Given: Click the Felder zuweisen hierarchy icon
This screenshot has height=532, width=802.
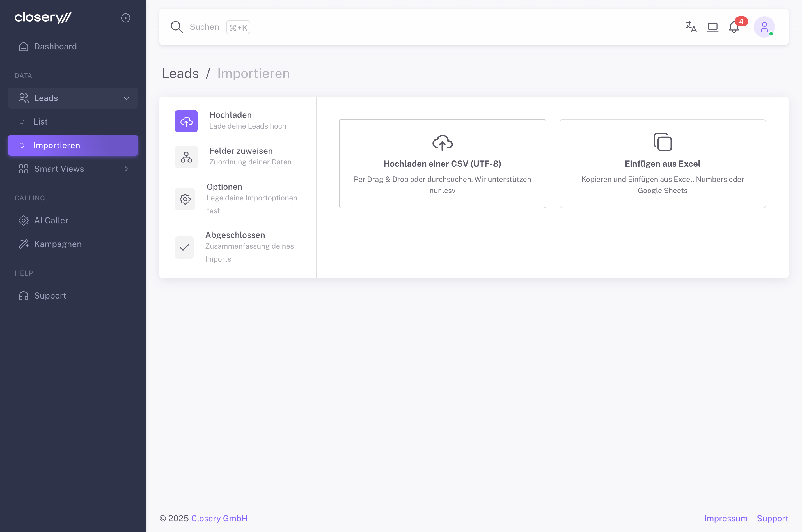Looking at the screenshot, I should coord(186,157).
